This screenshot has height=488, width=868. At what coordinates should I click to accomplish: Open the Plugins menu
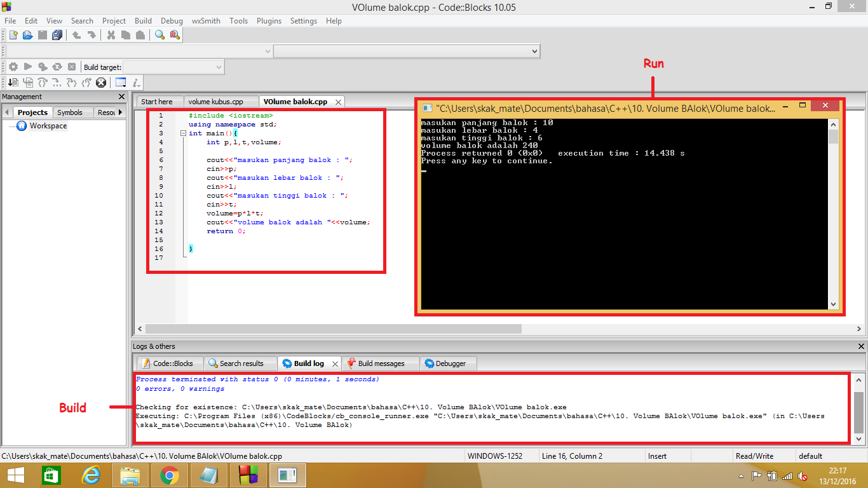pyautogui.click(x=269, y=21)
